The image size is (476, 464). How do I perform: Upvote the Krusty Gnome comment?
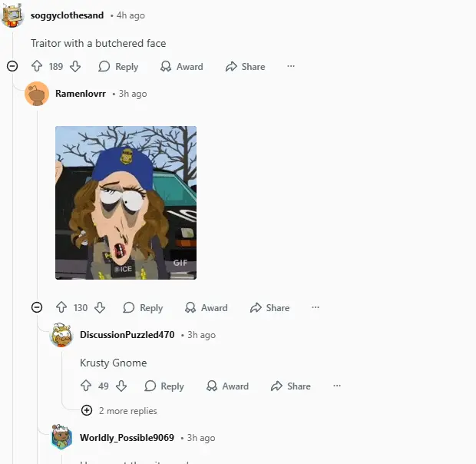click(x=86, y=386)
